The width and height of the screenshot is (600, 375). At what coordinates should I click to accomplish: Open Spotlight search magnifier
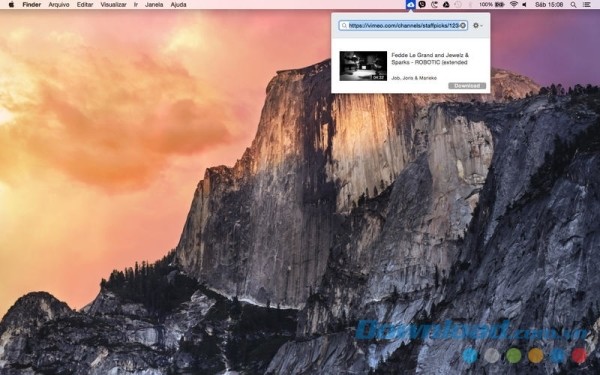coord(573,5)
